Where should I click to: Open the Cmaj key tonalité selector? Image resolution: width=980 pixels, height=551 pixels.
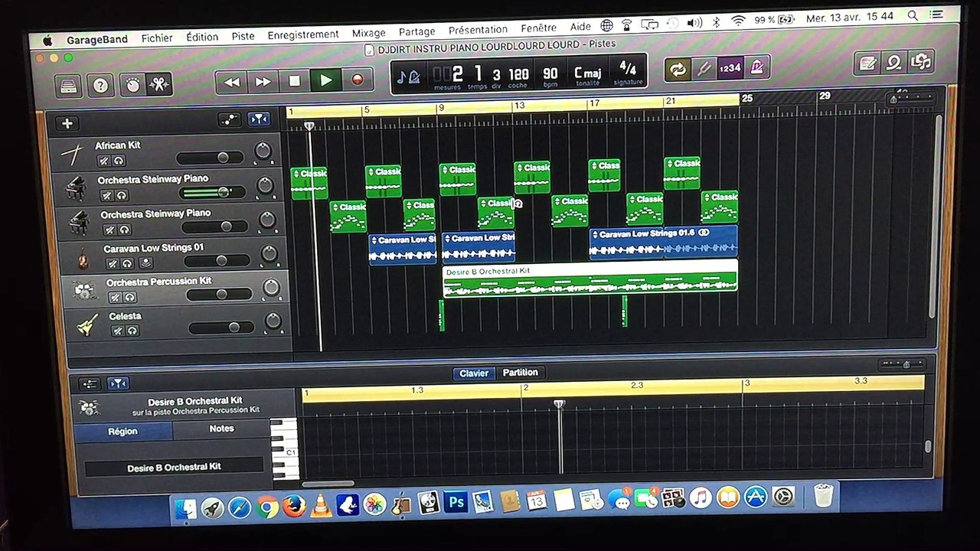pyautogui.click(x=587, y=73)
